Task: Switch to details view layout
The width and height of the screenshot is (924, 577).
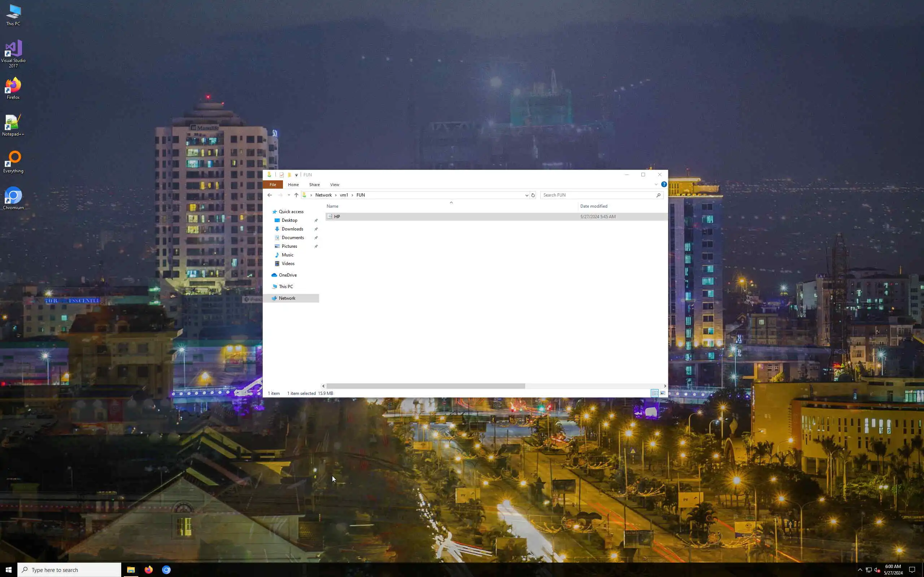Action: click(x=654, y=393)
